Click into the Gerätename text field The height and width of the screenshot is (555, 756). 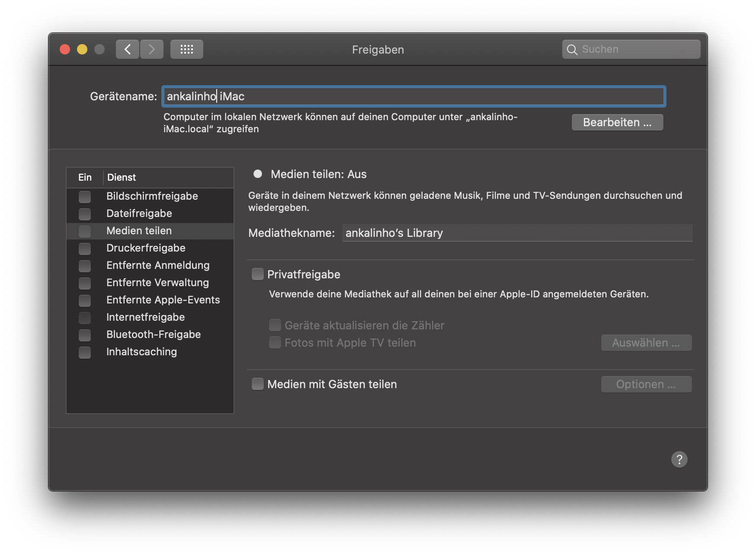point(413,96)
